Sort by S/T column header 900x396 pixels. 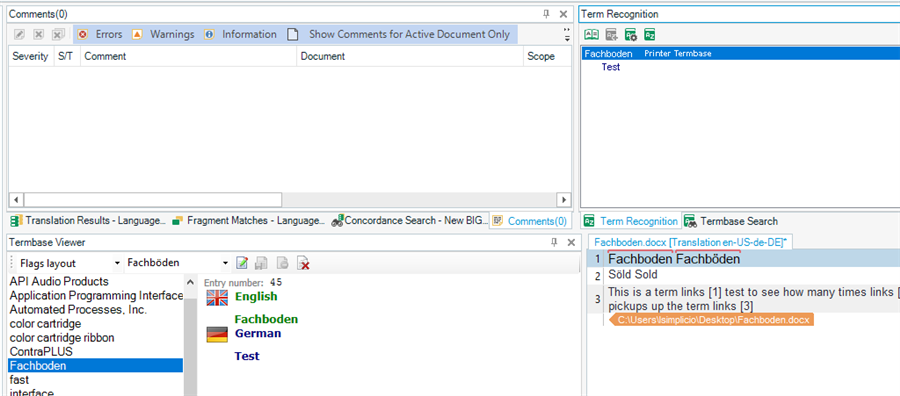coord(66,56)
